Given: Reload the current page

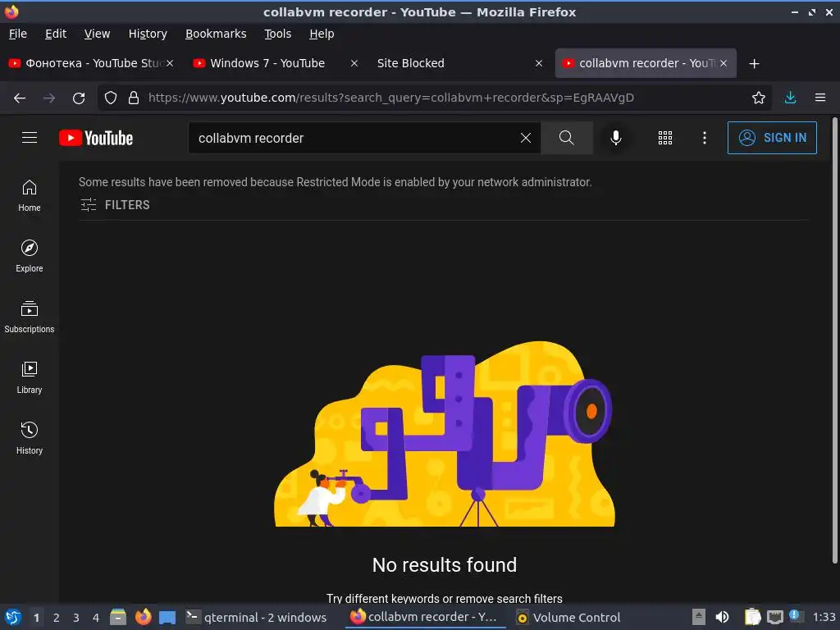Looking at the screenshot, I should [x=79, y=98].
